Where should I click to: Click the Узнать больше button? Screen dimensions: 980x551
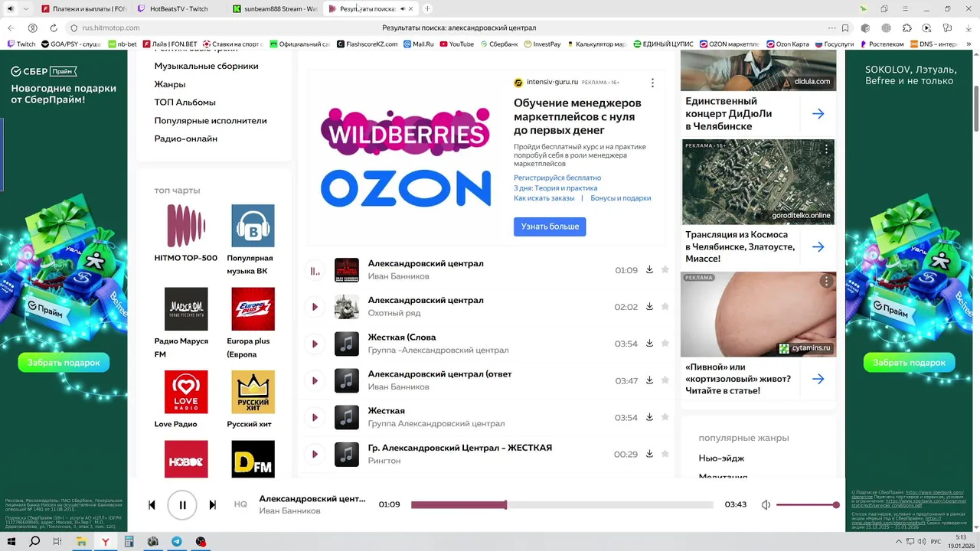(550, 227)
